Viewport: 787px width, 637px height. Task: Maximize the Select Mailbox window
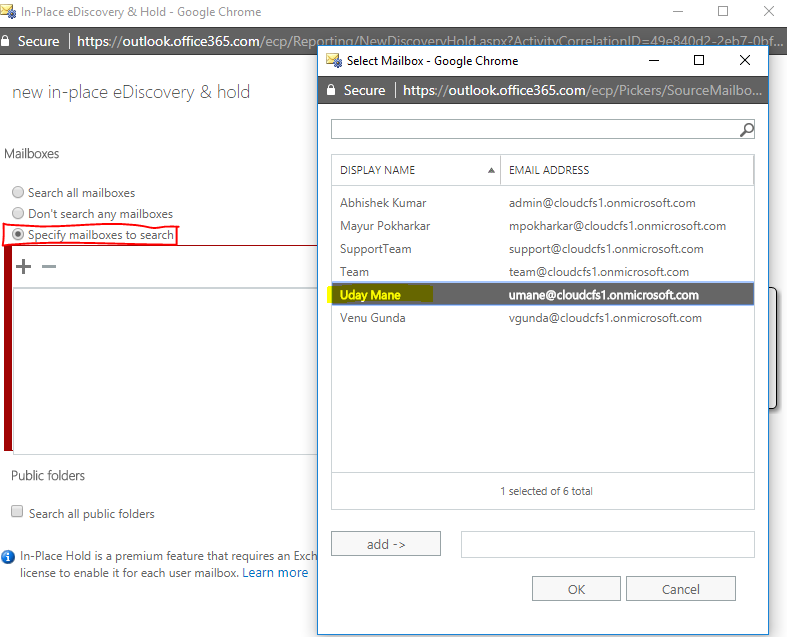[x=699, y=60]
